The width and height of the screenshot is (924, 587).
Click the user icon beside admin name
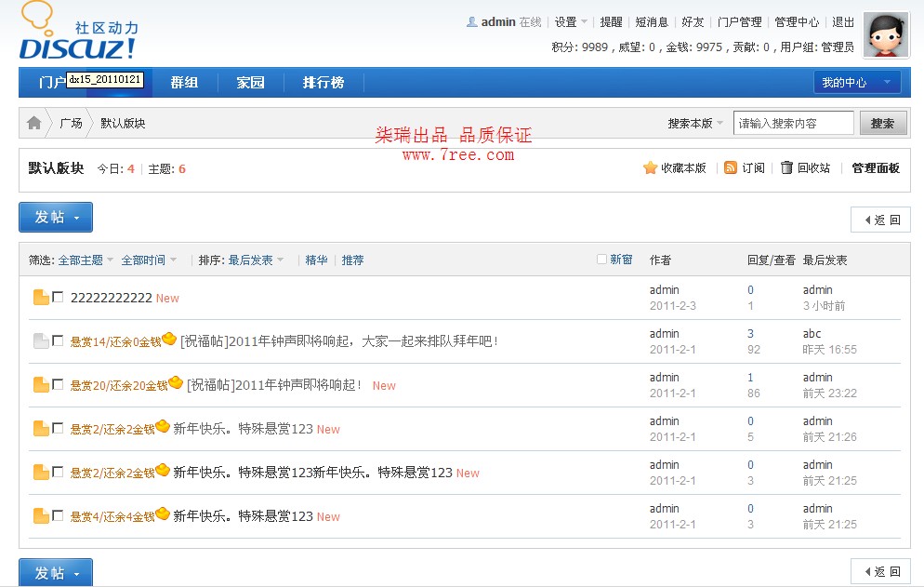pos(472,22)
